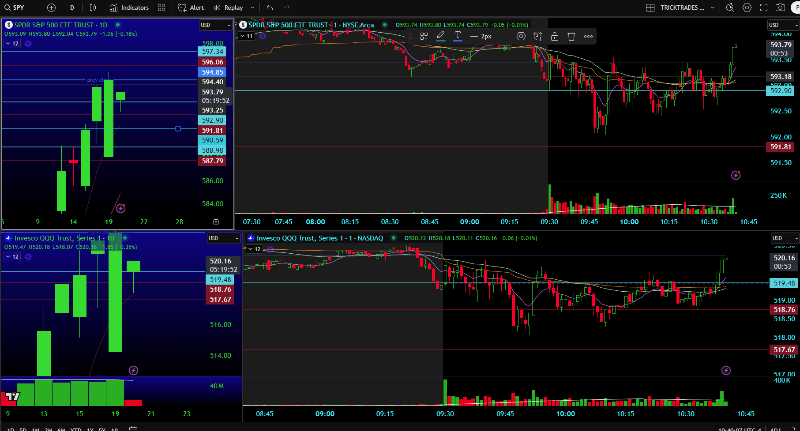Click market status dot on SPY 1-minute title
Viewport: 800px width, 431px height.
385,24
